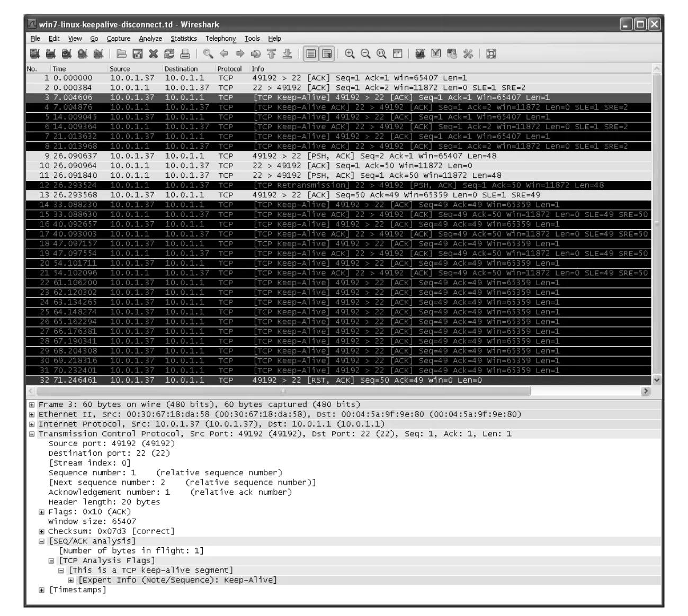Restart the live capture icon
This screenshot has height=616, width=688.
[x=99, y=53]
